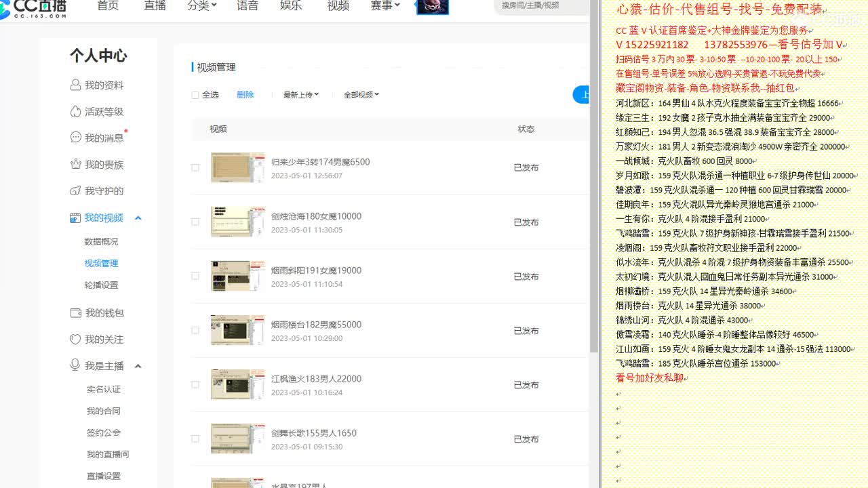Viewport: 868px width, 488px height.
Task: Go to the 视频 nav item
Action: [x=338, y=5]
